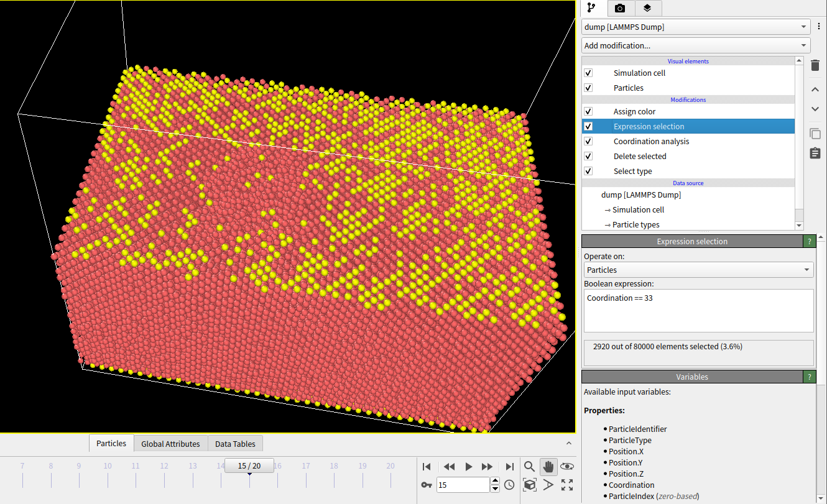
Task: Uncheck the Simulation cell visual element
Action: point(588,73)
